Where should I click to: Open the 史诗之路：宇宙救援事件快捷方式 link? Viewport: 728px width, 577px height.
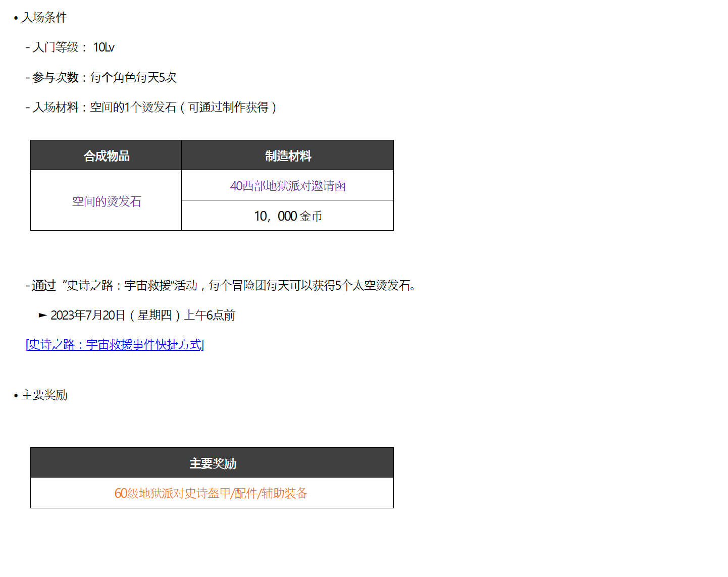(x=115, y=345)
